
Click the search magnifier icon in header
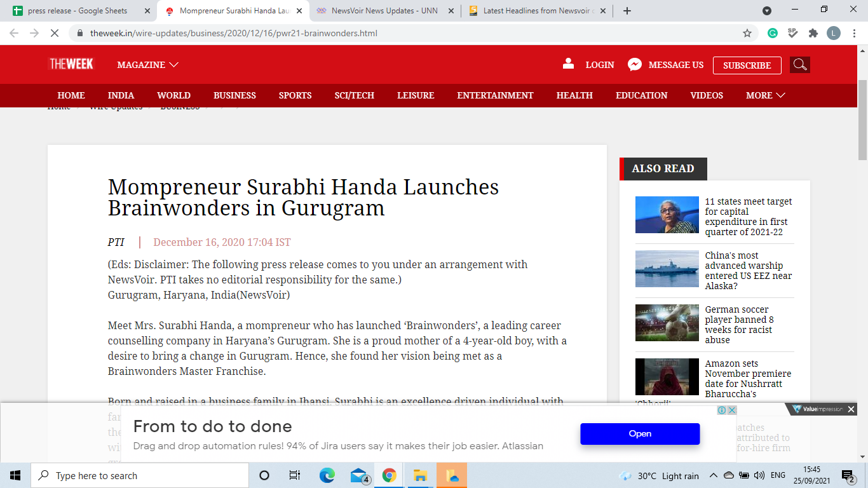(799, 65)
